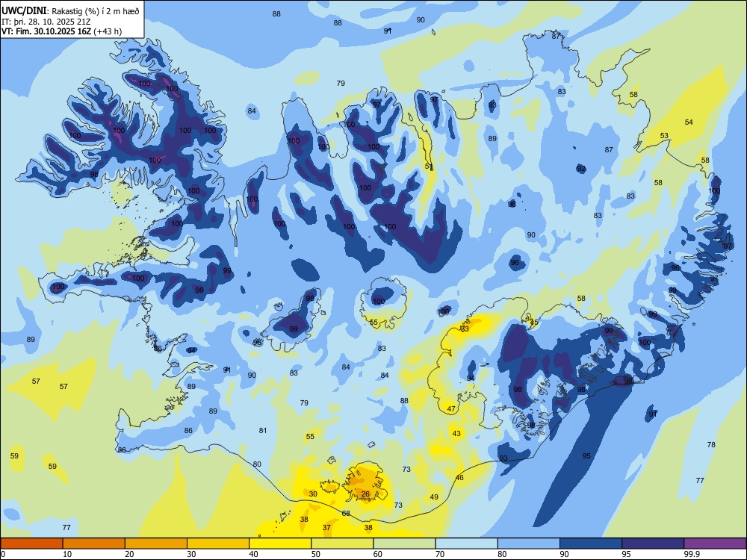Click the 43 humidity value on the map
Screen dimensions: 747x560
point(456,433)
